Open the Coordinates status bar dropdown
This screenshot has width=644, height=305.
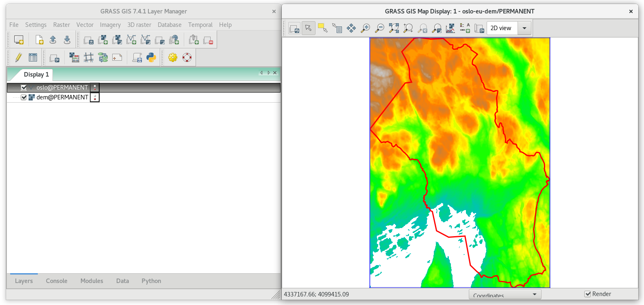pos(505,294)
